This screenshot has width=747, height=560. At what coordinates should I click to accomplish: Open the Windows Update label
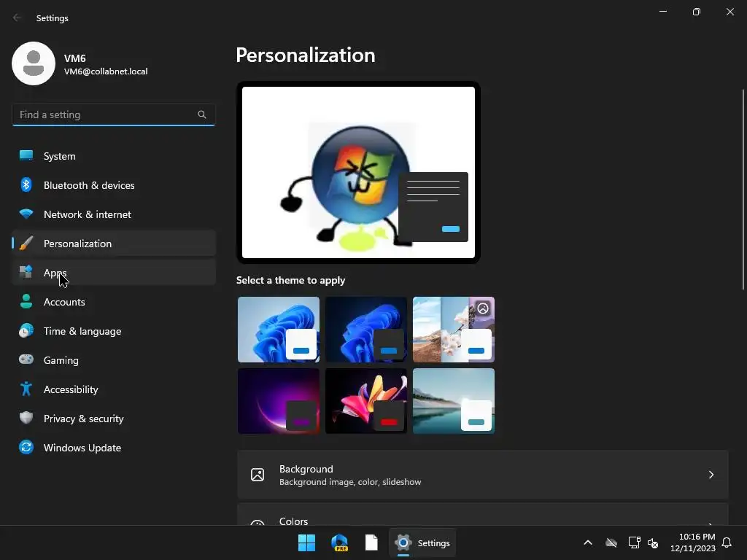click(82, 448)
